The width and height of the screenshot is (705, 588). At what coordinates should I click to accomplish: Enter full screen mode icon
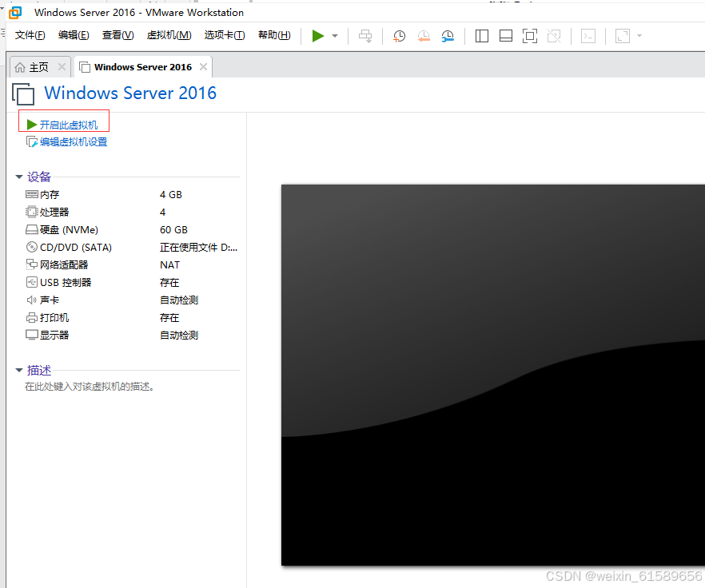(x=530, y=36)
